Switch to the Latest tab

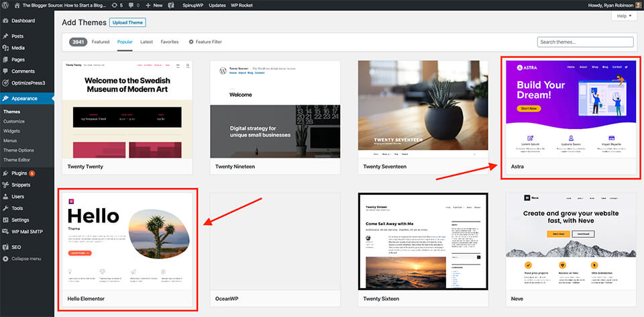click(x=147, y=42)
